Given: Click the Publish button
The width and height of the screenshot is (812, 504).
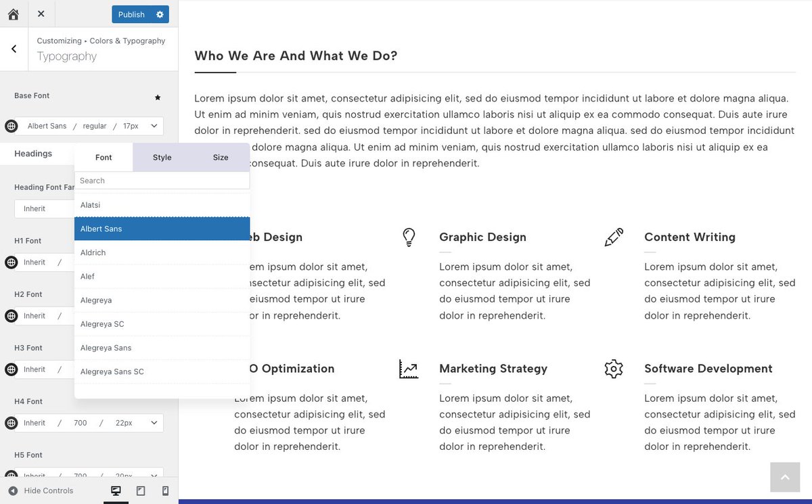Looking at the screenshot, I should [131, 14].
